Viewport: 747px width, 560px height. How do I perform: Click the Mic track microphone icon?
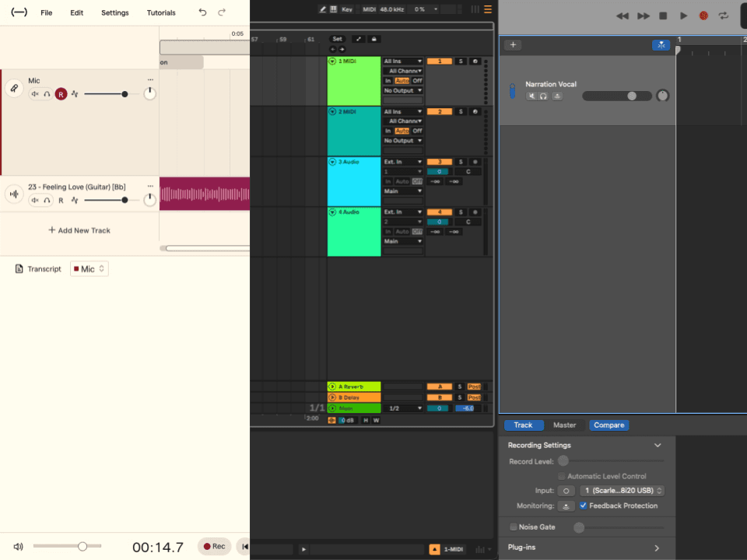click(14, 88)
